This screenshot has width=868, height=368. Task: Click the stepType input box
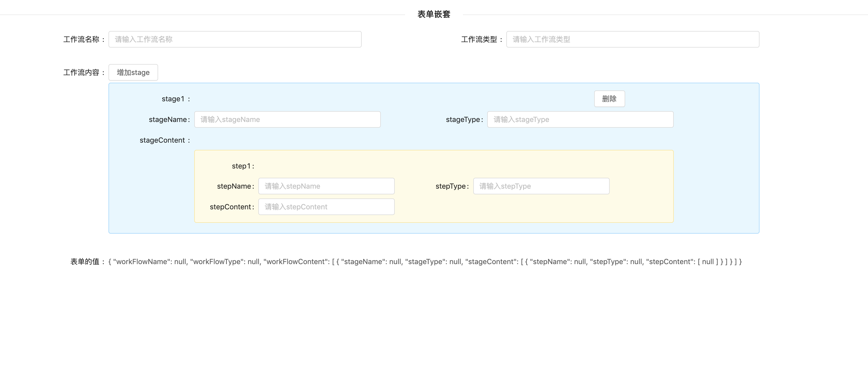[x=541, y=186]
